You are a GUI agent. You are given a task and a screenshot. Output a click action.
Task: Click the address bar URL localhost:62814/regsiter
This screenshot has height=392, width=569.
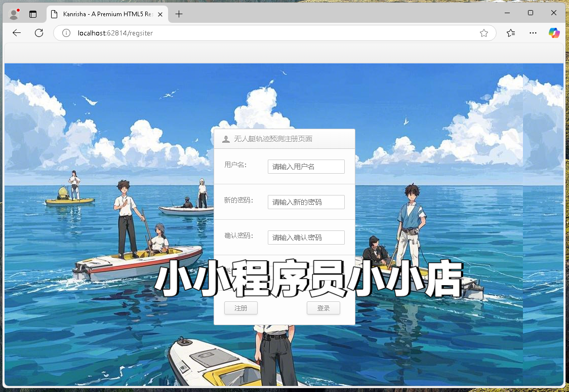[x=115, y=33]
